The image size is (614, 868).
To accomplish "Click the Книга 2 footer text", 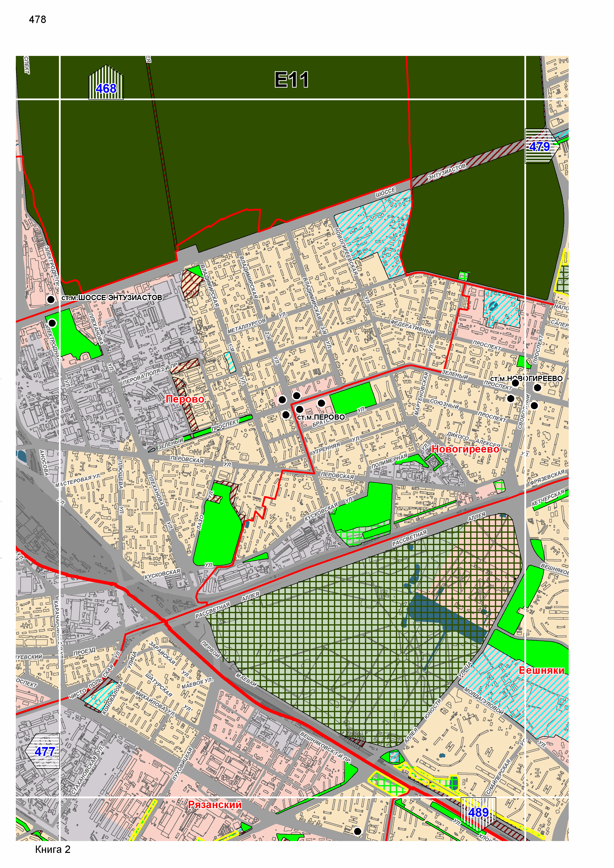I will [x=52, y=849].
